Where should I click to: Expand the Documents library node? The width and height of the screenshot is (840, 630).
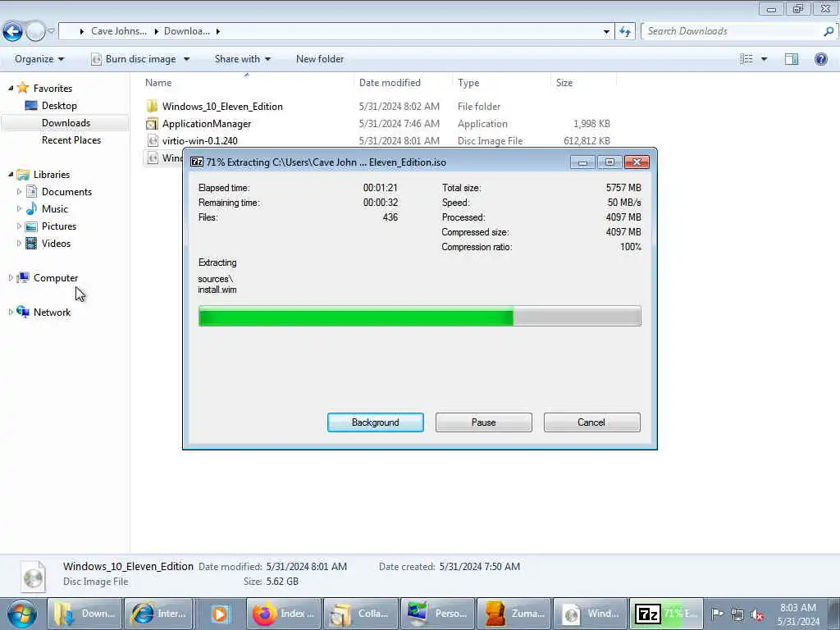click(x=20, y=191)
